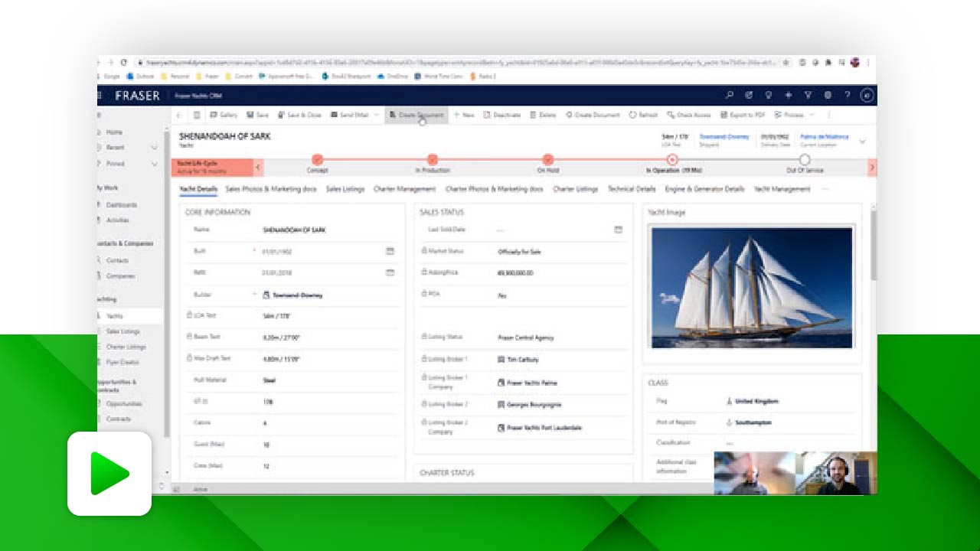980x551 pixels.
Task: Open the Last Sold Date calendar picker
Action: (x=619, y=230)
